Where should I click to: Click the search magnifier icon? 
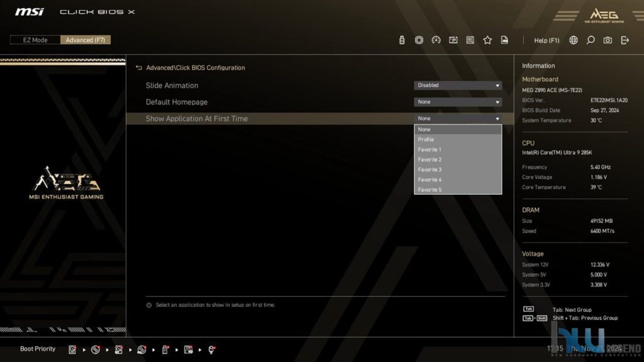(x=591, y=40)
